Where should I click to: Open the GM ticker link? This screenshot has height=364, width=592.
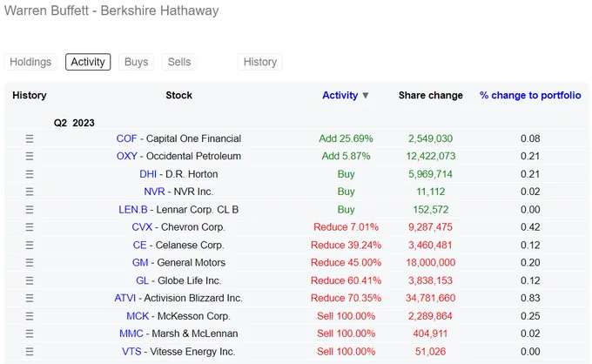(x=140, y=262)
